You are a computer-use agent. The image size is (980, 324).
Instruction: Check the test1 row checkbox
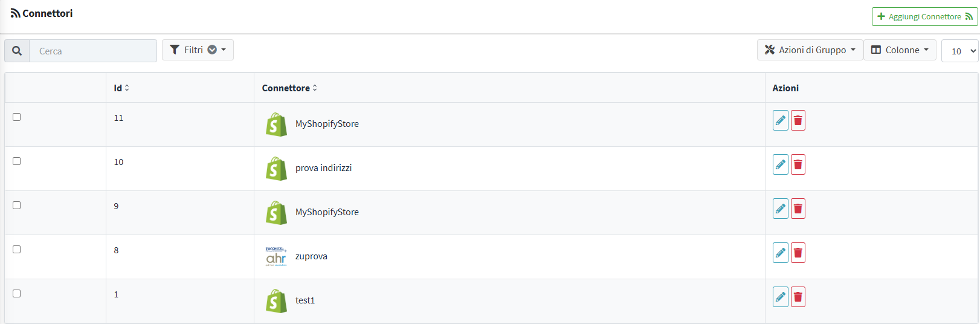click(17, 294)
